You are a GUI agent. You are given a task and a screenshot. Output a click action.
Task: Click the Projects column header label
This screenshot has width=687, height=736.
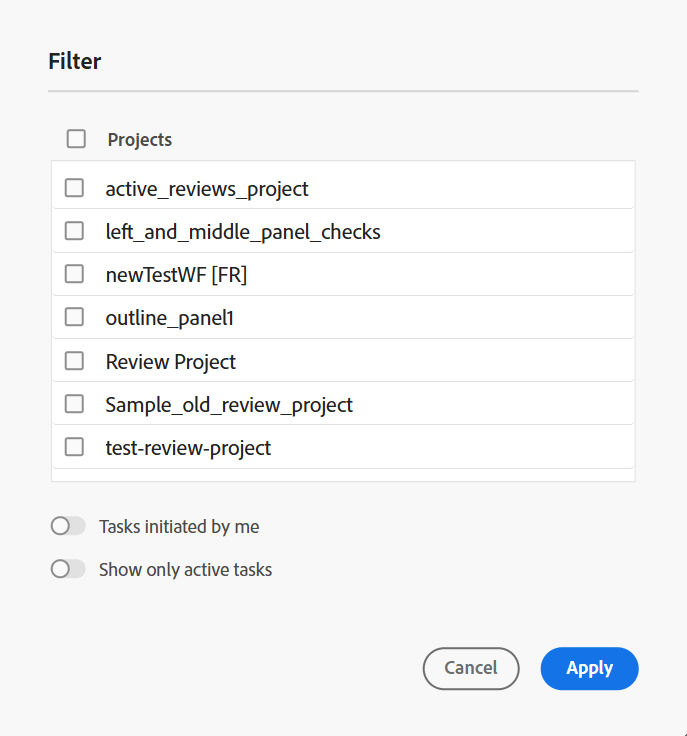[x=140, y=140]
